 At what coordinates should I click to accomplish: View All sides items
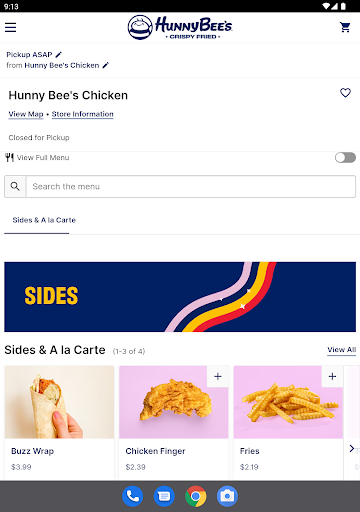point(342,350)
